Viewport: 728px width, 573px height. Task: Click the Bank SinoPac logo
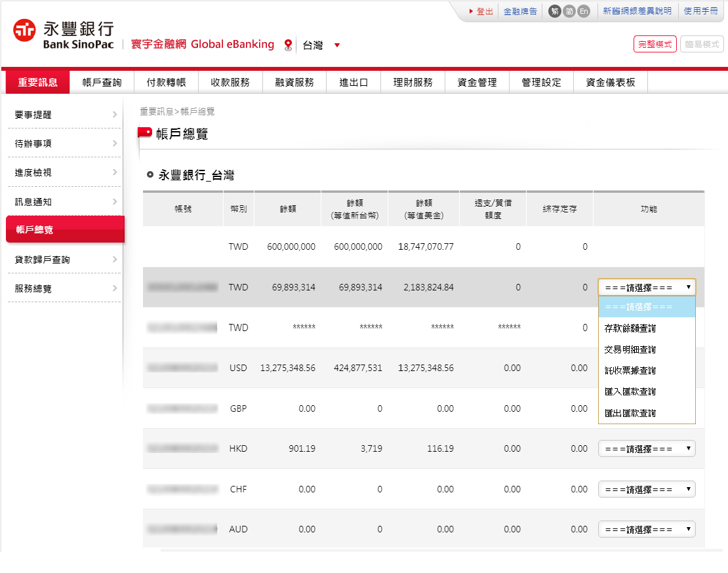pos(64,34)
